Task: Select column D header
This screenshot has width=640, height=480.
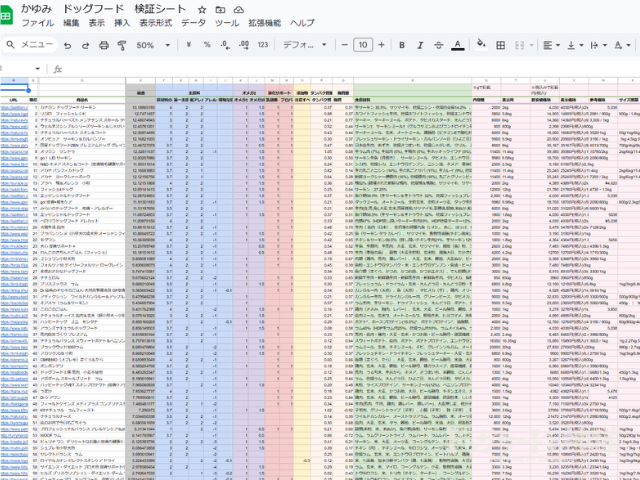Action: 82,80
